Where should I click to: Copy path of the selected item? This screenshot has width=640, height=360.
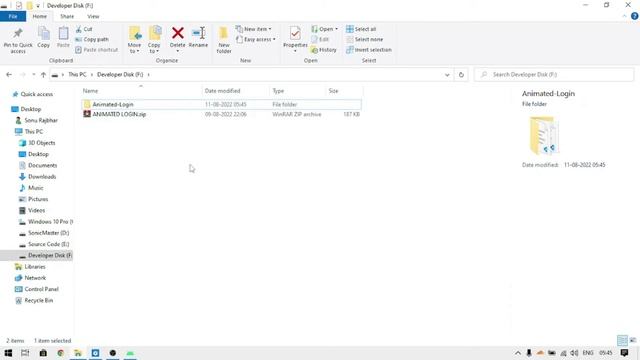click(92, 40)
